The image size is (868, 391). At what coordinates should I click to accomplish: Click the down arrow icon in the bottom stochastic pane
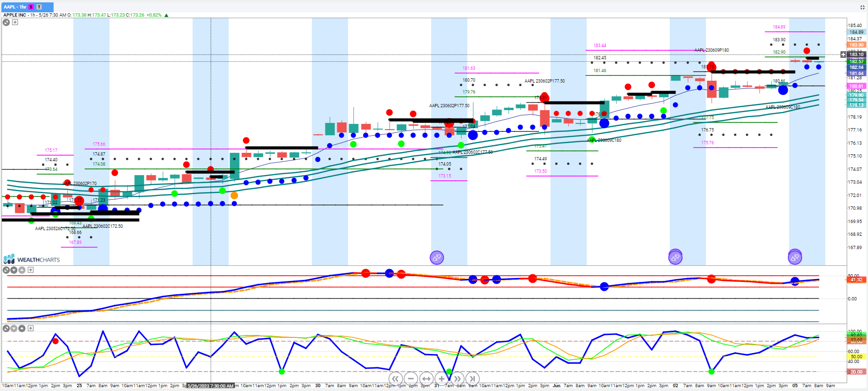[x=14, y=328]
